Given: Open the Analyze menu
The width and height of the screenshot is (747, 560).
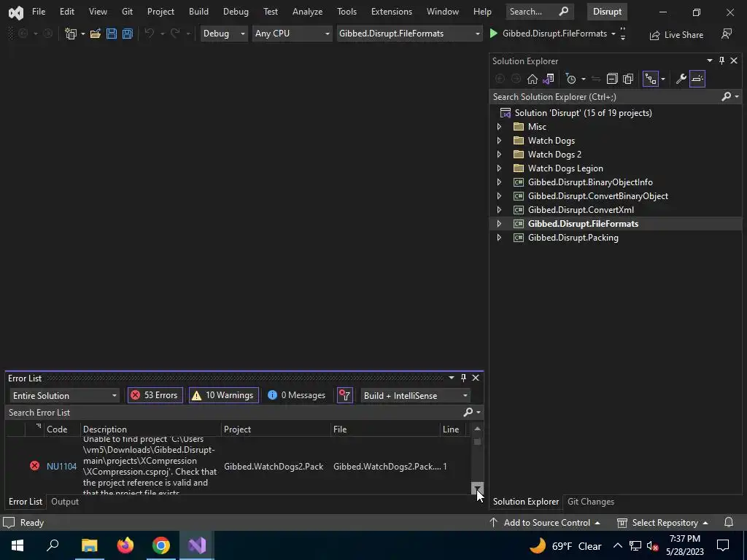Looking at the screenshot, I should pyautogui.click(x=307, y=12).
